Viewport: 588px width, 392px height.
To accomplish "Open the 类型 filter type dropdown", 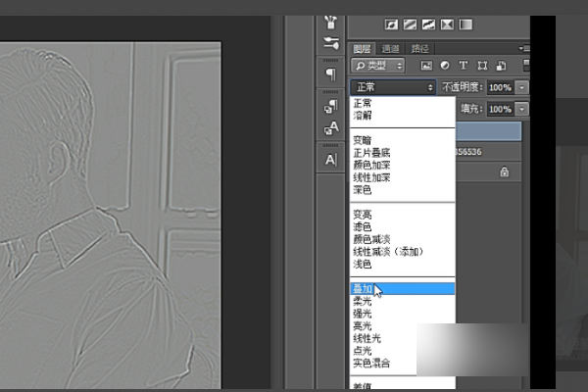I will point(377,66).
